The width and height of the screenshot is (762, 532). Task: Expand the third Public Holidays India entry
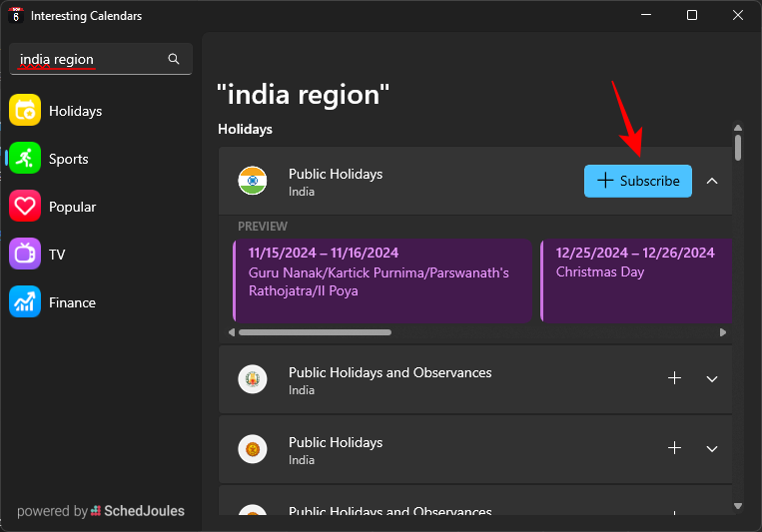tap(712, 449)
